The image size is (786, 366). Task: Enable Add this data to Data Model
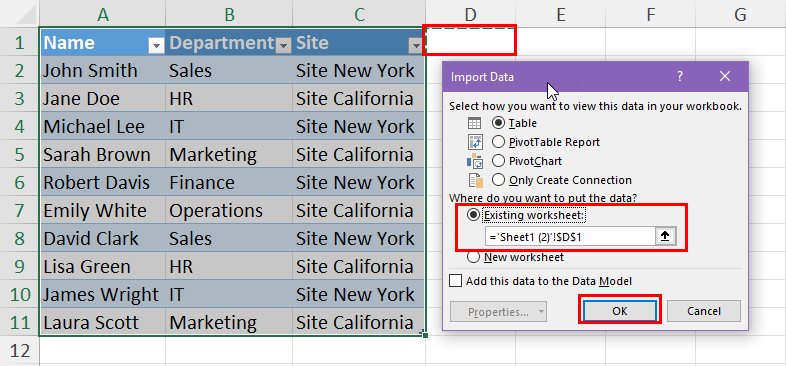(x=456, y=281)
